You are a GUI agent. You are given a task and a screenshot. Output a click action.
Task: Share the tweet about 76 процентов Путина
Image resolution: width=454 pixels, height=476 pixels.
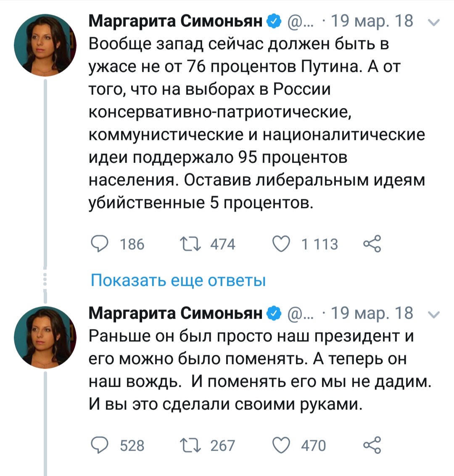pyautogui.click(x=372, y=244)
